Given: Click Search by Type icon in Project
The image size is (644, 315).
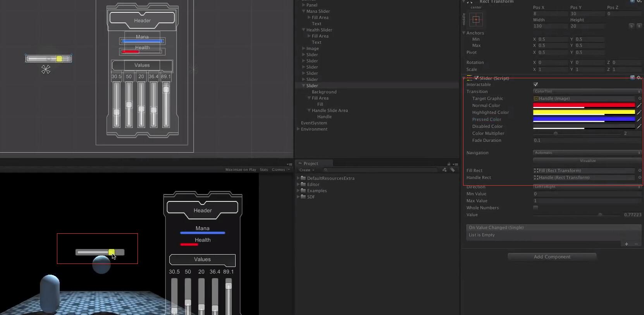Looking at the screenshot, I should point(444,170).
